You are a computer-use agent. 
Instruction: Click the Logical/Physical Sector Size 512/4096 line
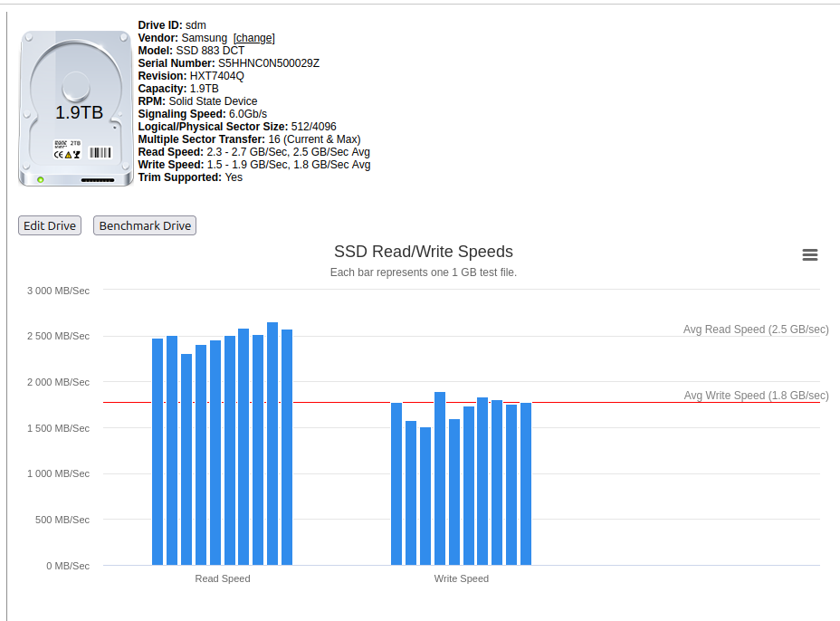pos(237,127)
